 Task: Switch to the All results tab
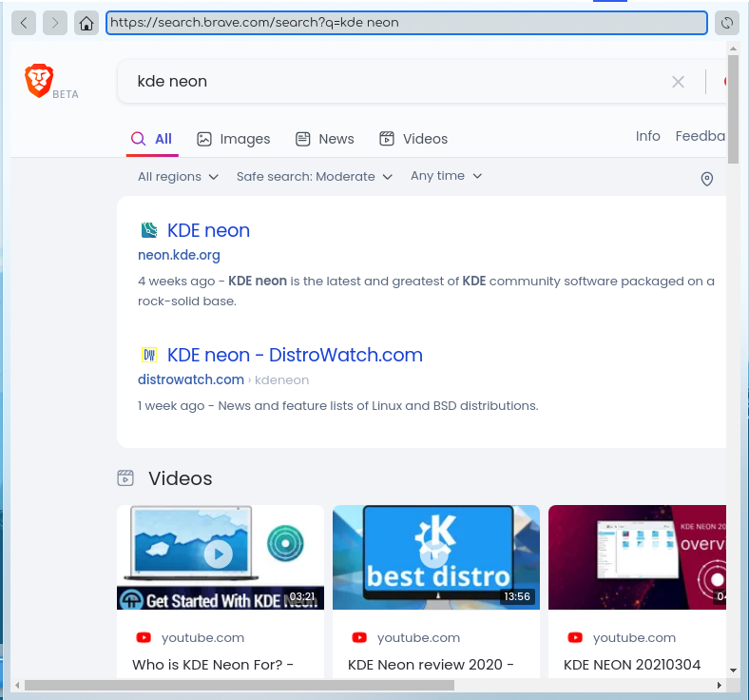point(152,139)
